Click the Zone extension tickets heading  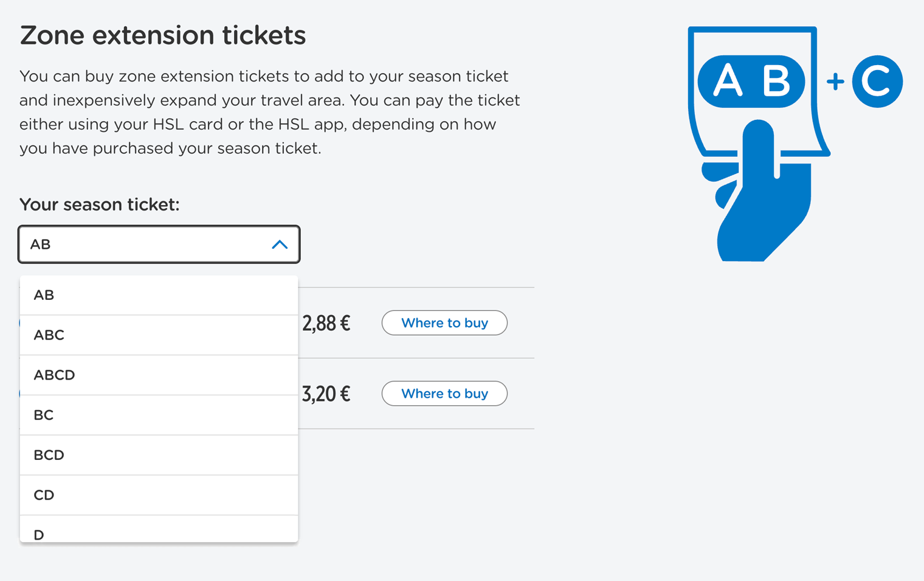pyautogui.click(x=163, y=35)
